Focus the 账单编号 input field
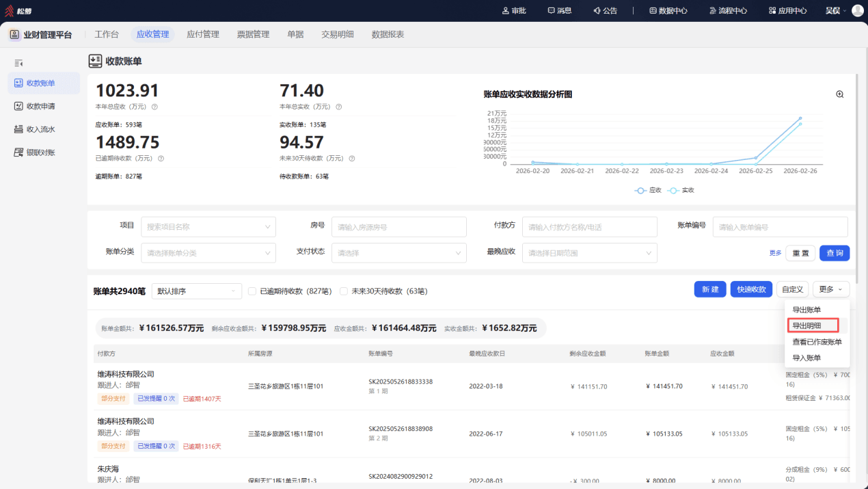 [x=781, y=227]
